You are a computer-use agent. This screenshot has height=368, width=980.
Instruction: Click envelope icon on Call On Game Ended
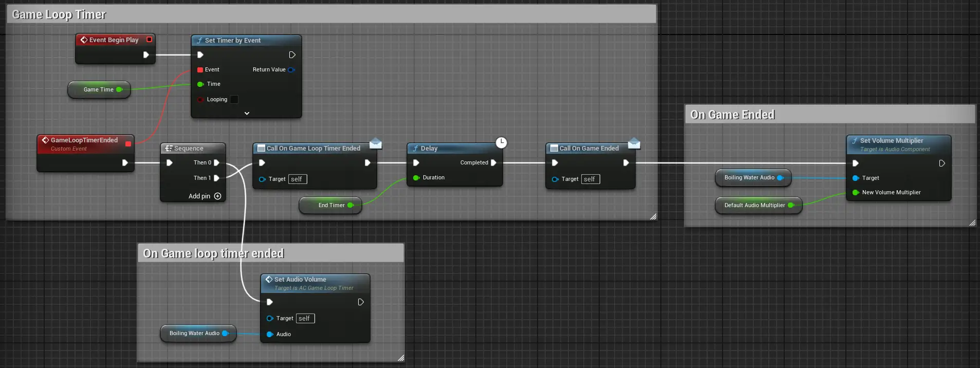click(x=634, y=143)
